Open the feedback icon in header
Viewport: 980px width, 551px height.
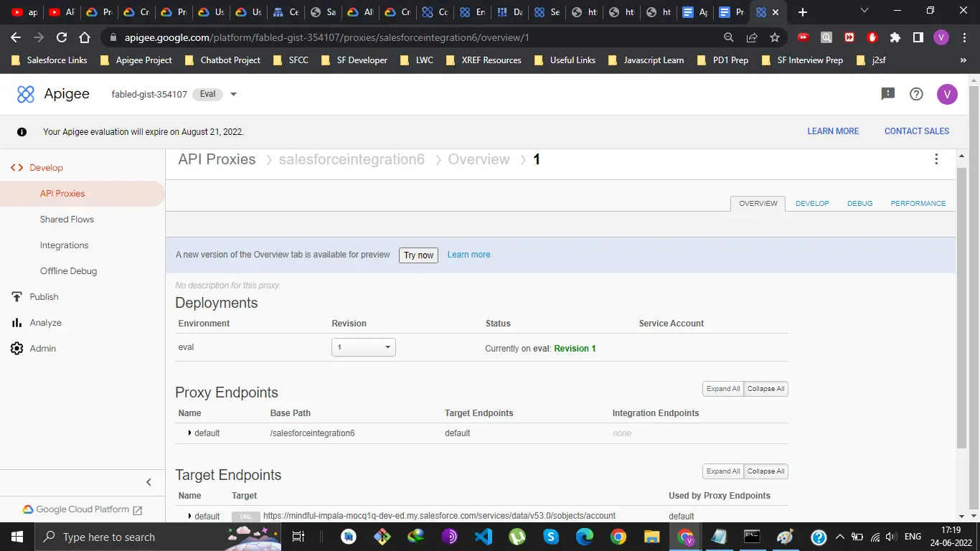888,94
